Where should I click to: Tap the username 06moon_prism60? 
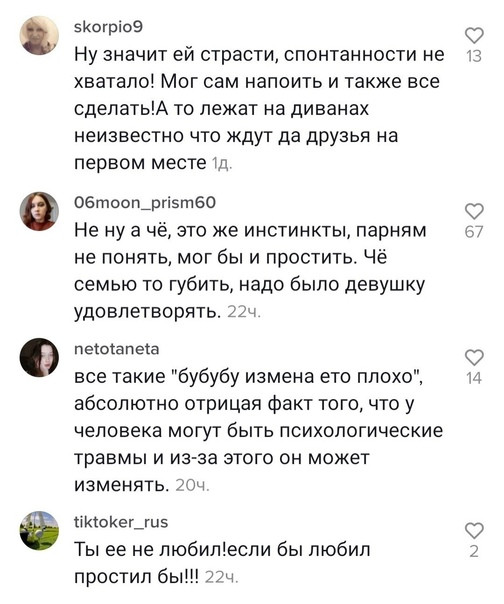coord(145,203)
